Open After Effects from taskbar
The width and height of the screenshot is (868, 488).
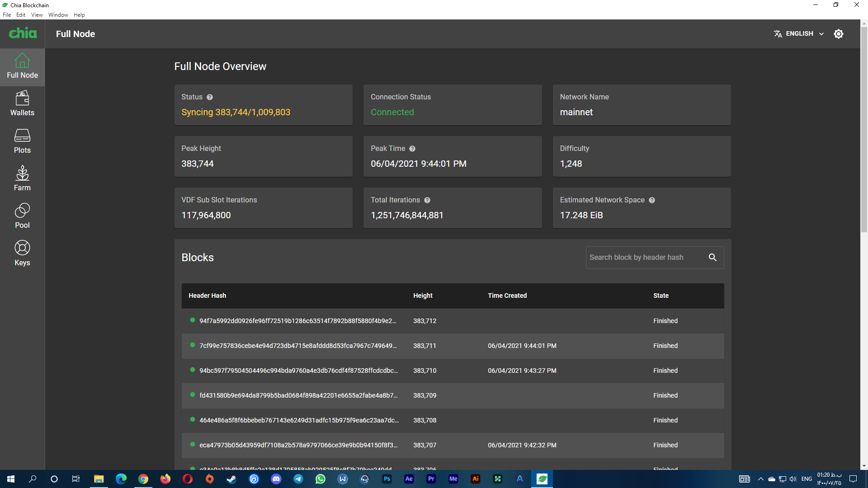click(x=409, y=479)
